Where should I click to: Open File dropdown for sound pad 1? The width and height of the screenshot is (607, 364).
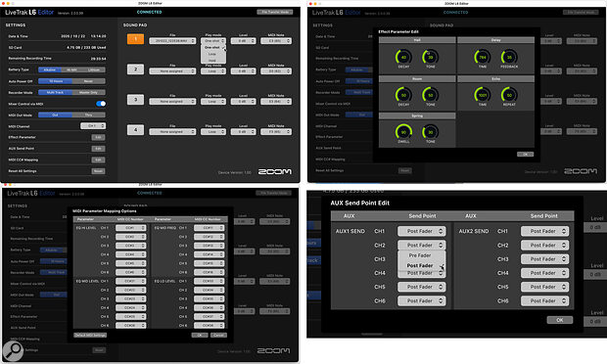coord(172,41)
